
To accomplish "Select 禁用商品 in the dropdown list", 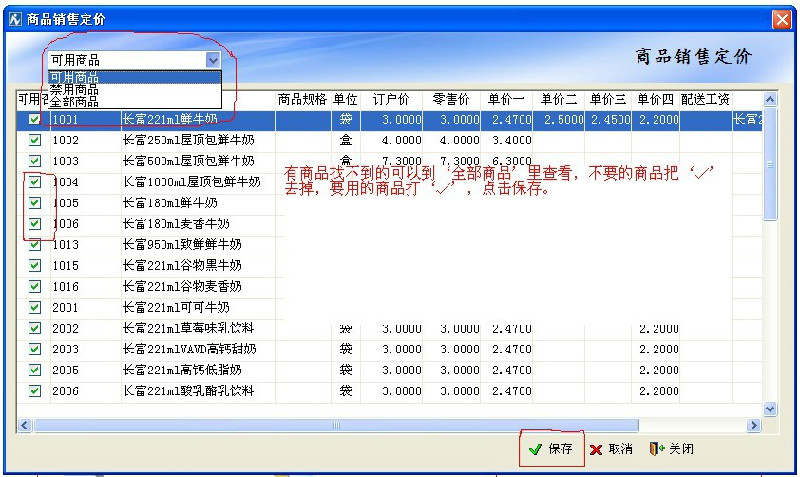I will click(x=135, y=89).
